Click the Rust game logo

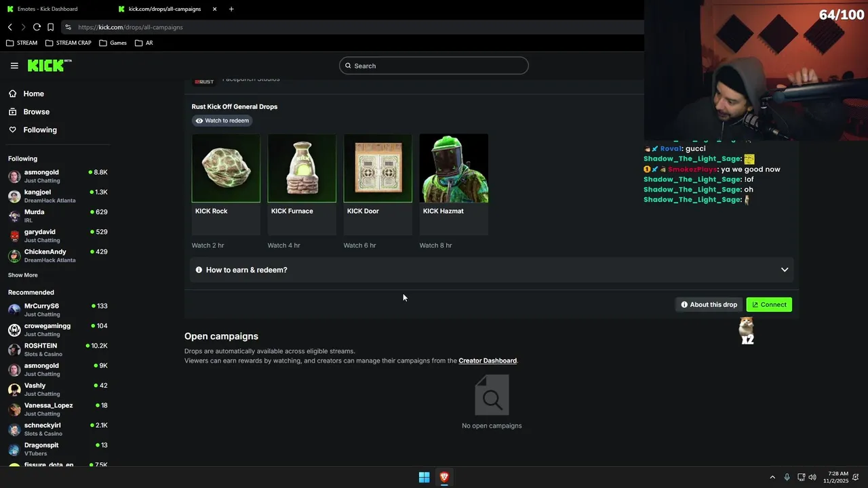click(204, 81)
